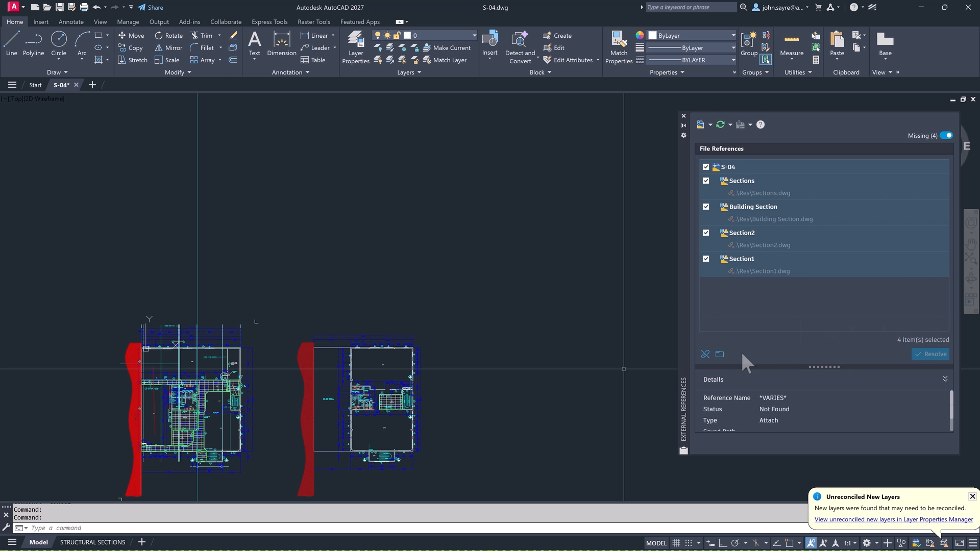Select the Polyline tool
This screenshot has height=551, width=980.
click(33, 43)
